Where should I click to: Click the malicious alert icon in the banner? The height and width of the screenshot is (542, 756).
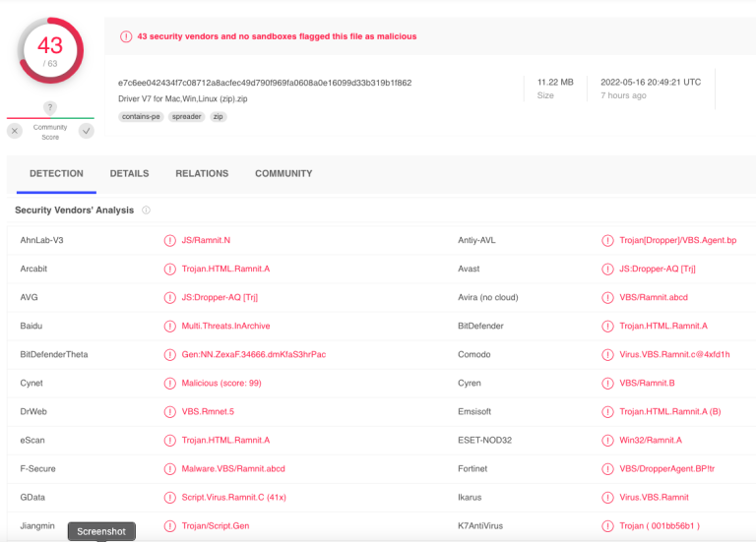pos(126,36)
